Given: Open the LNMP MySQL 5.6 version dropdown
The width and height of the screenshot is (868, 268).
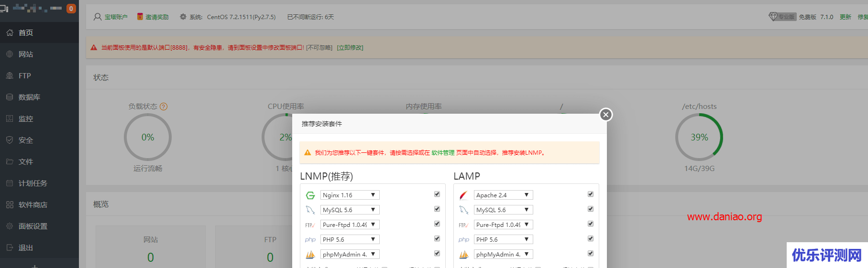Looking at the screenshot, I should 350,210.
